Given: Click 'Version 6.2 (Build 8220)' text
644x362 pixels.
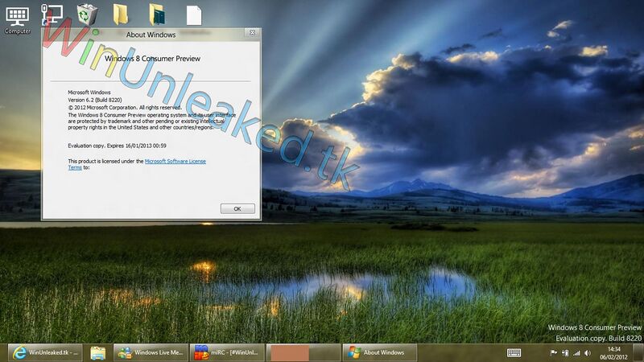Looking at the screenshot, I should click(95, 100).
